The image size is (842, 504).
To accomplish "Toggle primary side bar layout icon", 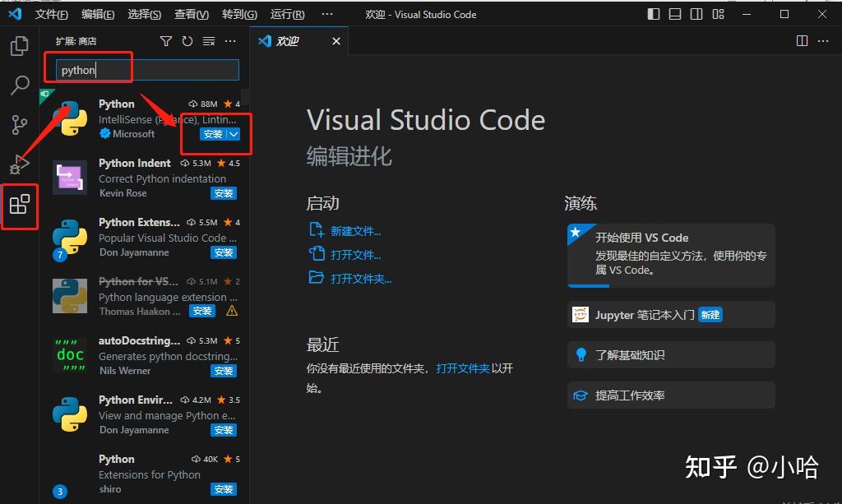I will 654,15.
